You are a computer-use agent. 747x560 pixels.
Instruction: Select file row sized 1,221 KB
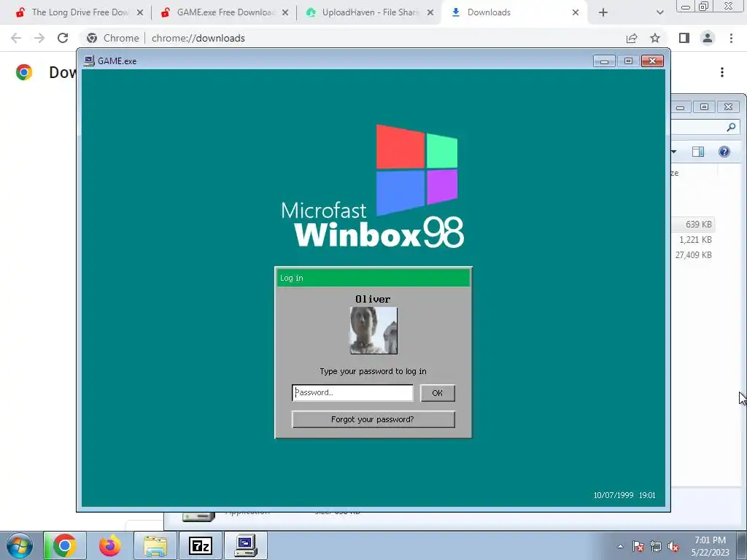tap(693, 239)
